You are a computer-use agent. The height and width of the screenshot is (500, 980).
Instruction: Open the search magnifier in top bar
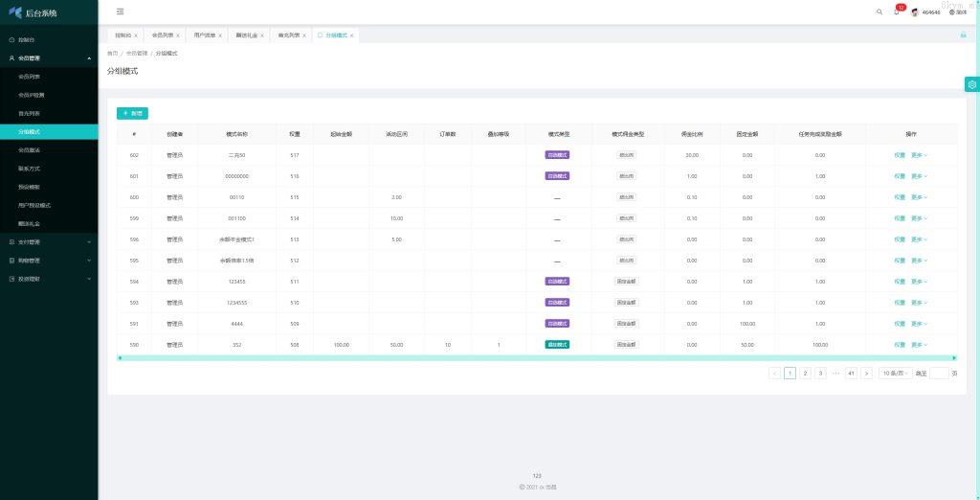click(880, 12)
